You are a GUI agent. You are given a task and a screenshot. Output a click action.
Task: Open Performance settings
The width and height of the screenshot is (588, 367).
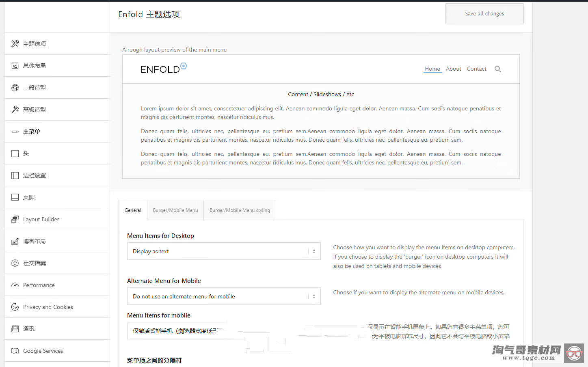click(57, 285)
